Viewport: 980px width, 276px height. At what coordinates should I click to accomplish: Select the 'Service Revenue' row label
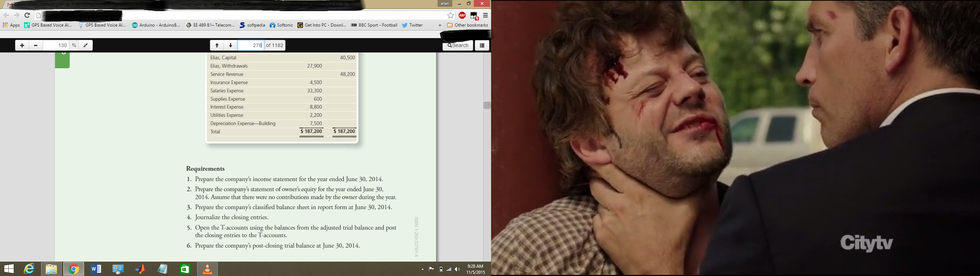[227, 74]
